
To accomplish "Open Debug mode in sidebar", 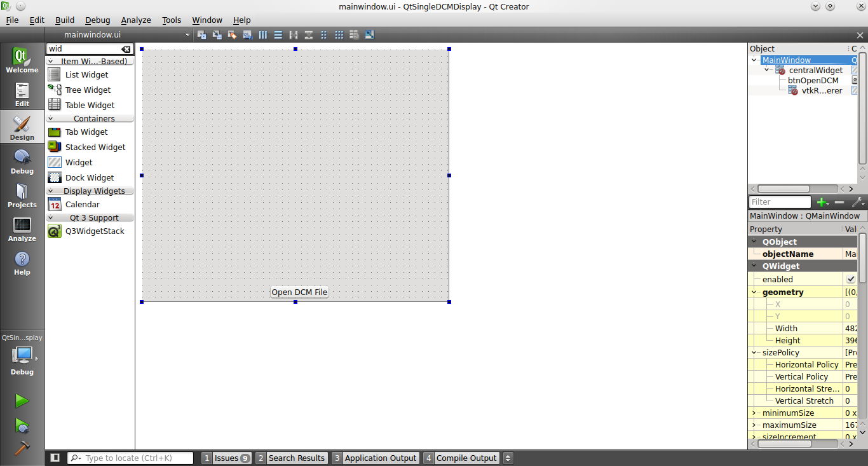I will click(22, 161).
